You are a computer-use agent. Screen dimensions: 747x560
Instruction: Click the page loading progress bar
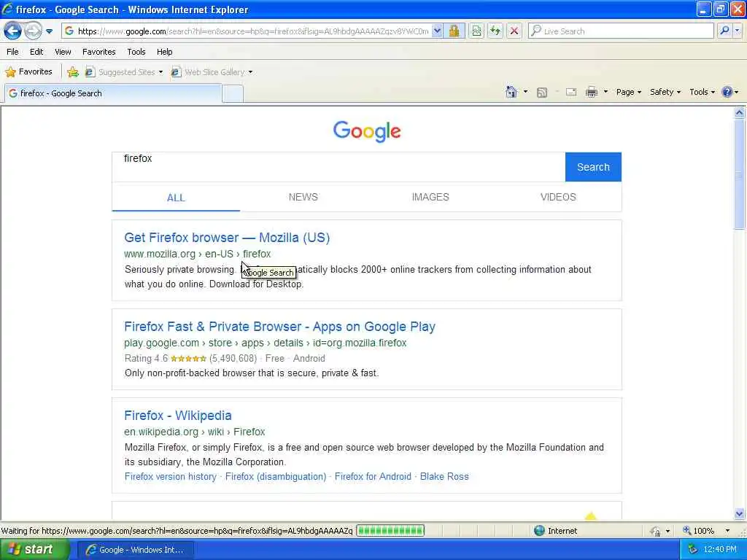[x=391, y=531]
